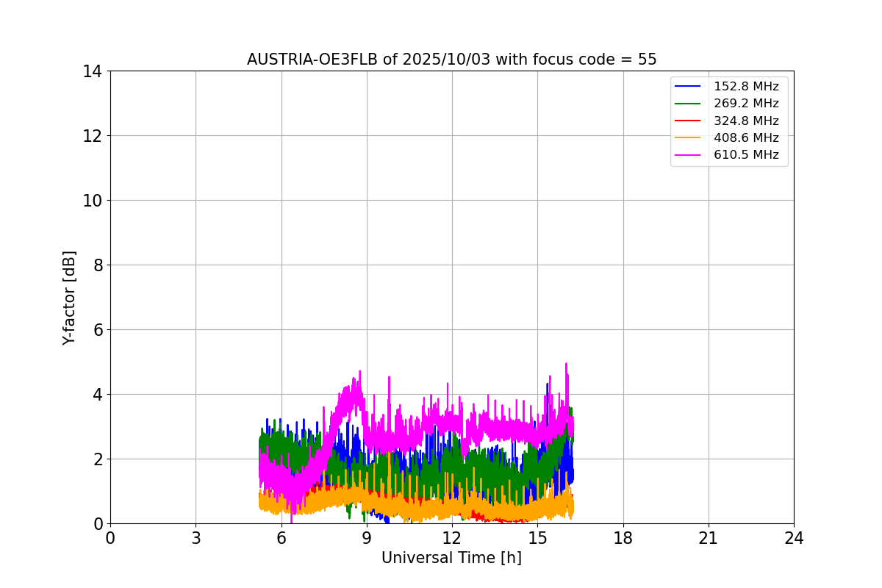Screen dimensions: 882x588
Task: Click the orange line sample in legend
Action: [689, 137]
